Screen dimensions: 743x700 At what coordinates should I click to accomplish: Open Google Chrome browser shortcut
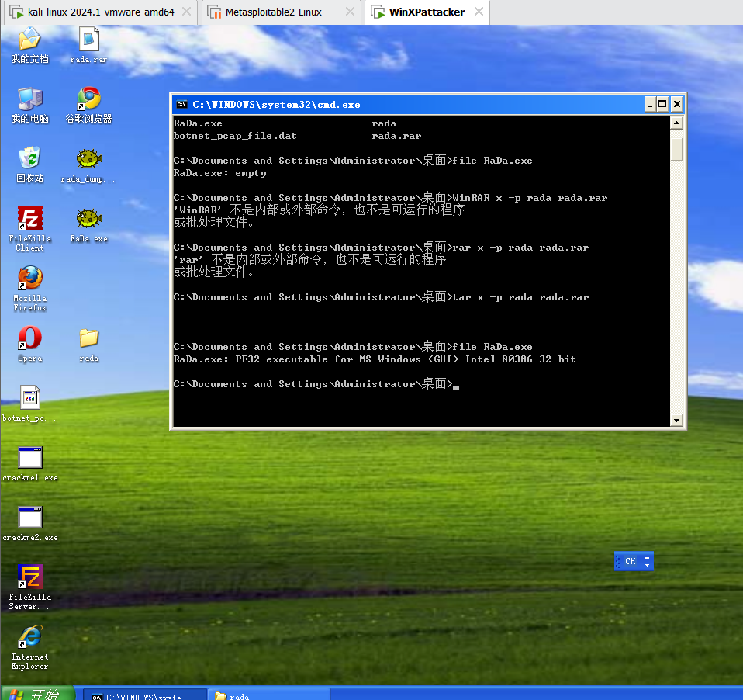[89, 99]
